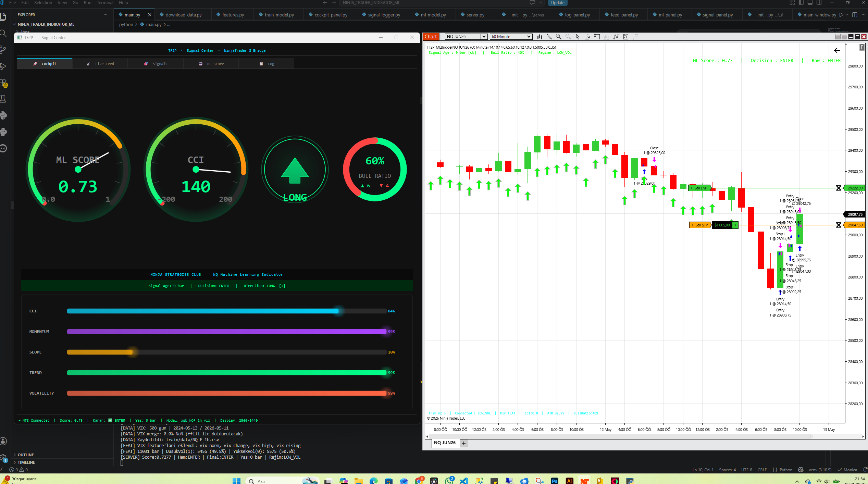Cancel the Sell LMT order marker
The image size is (868, 484).
tap(839, 188)
